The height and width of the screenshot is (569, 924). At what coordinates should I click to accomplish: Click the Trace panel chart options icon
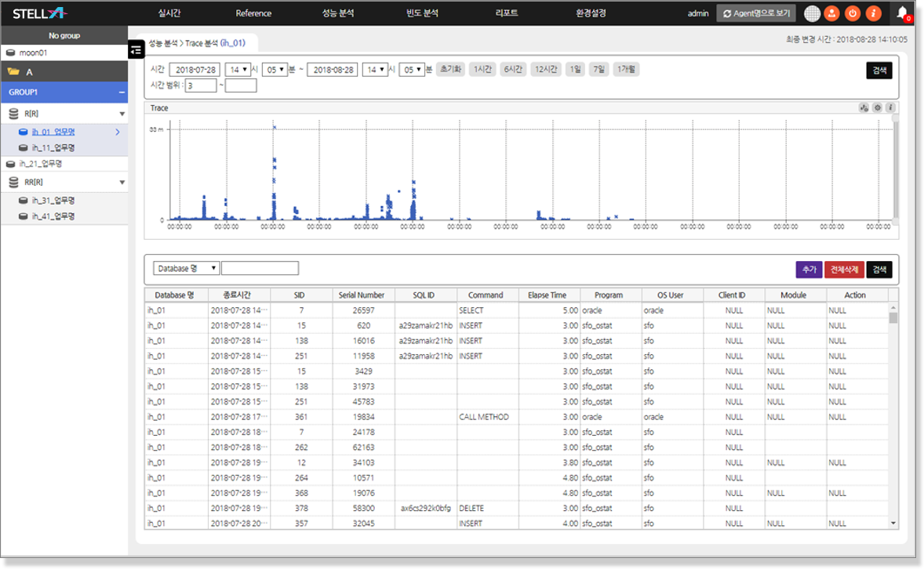click(864, 108)
